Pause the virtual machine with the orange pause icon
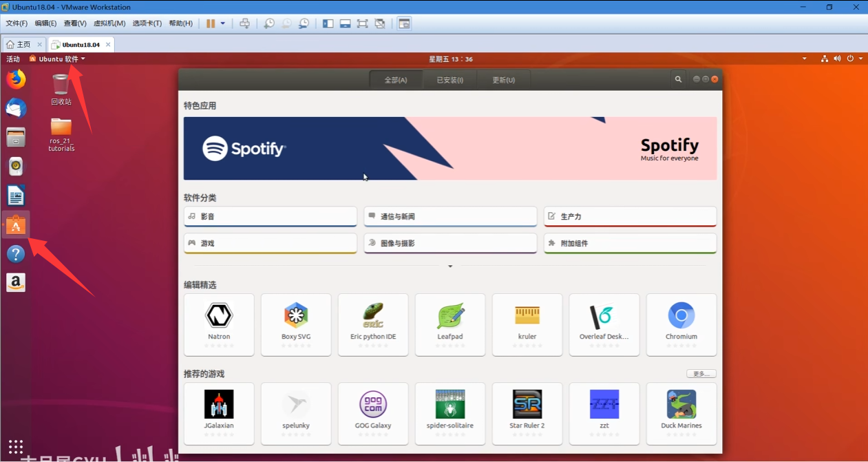 211,23
